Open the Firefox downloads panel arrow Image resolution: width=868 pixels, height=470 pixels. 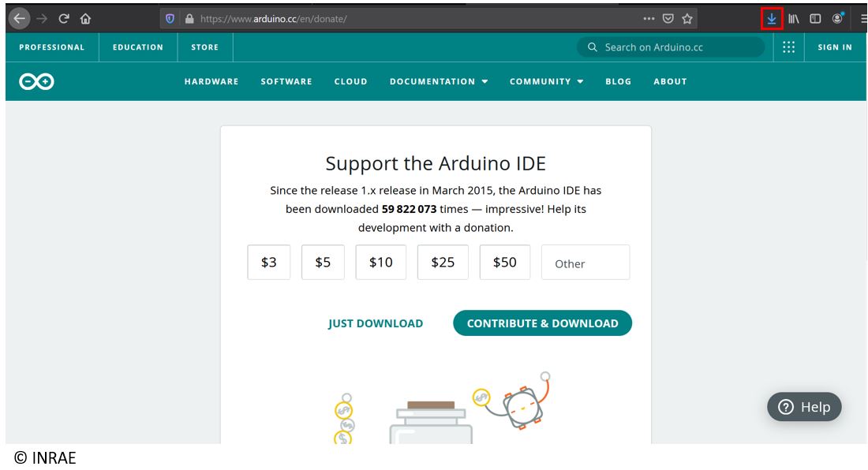772,19
